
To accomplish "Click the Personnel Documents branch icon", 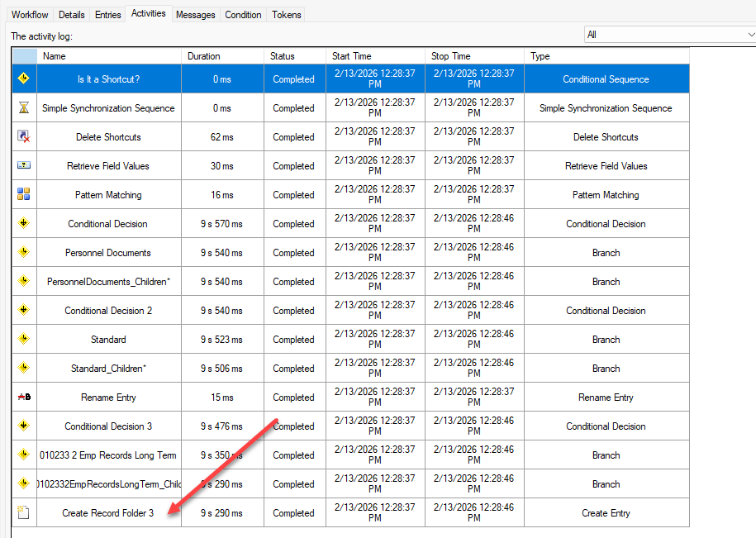I will [x=24, y=253].
